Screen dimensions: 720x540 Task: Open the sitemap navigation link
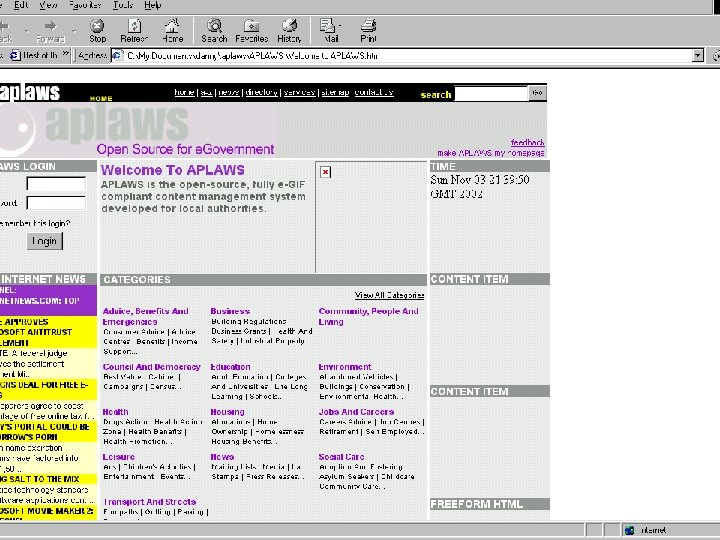pyautogui.click(x=335, y=92)
